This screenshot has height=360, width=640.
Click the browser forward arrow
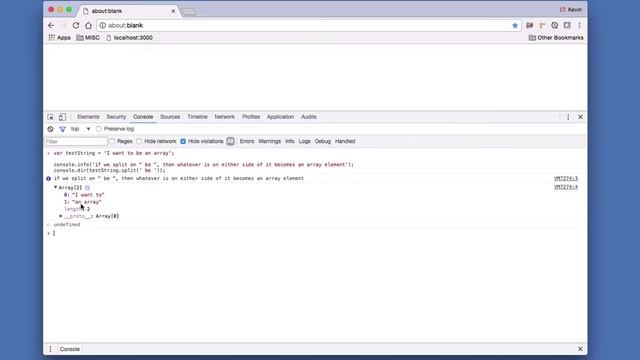[63, 25]
